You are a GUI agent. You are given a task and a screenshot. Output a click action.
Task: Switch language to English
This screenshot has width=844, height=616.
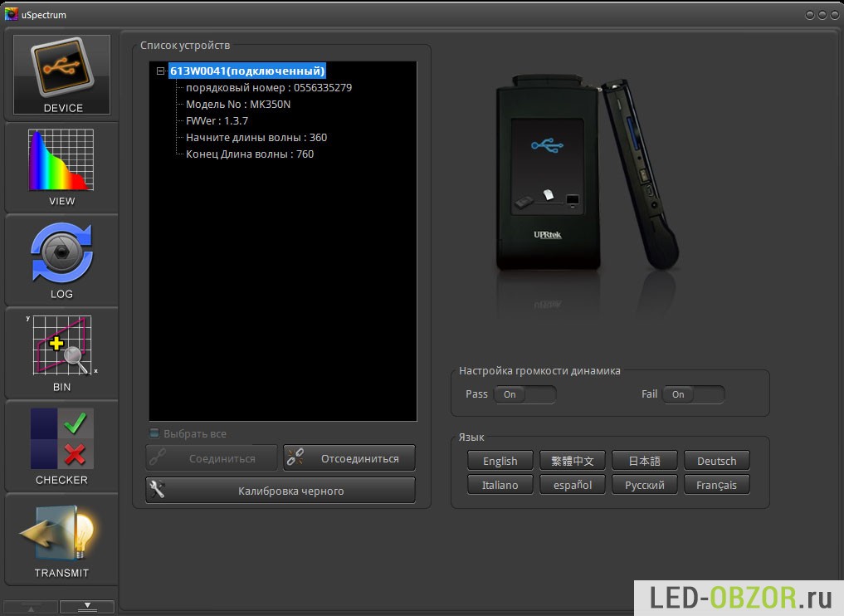[x=500, y=461]
